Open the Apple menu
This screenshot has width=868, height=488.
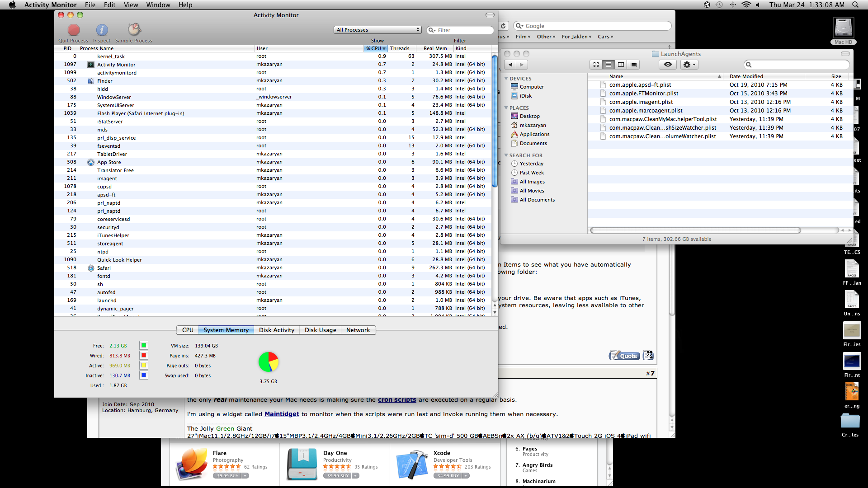coord(12,5)
